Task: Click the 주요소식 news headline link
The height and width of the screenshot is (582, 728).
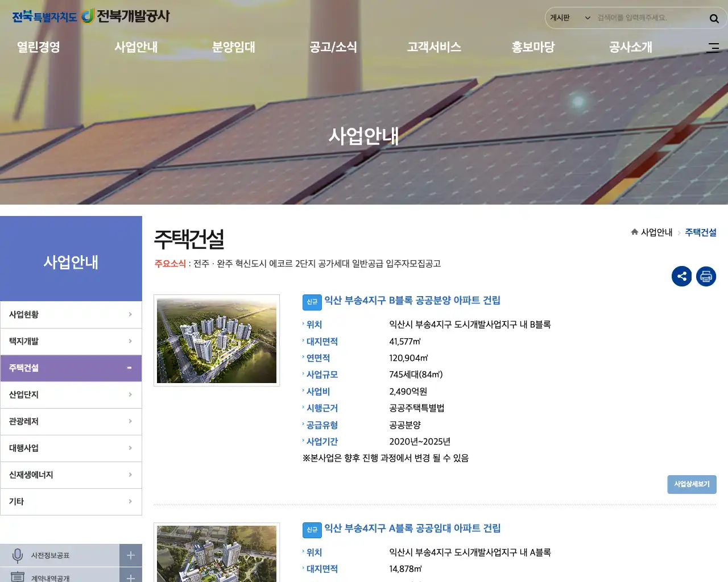Action: coord(317,264)
